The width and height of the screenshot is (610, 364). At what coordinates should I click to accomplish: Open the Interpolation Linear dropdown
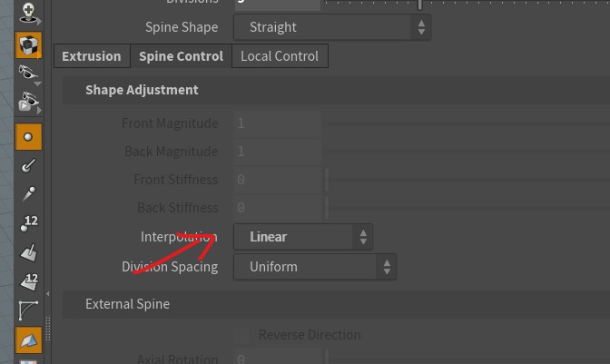tap(303, 236)
